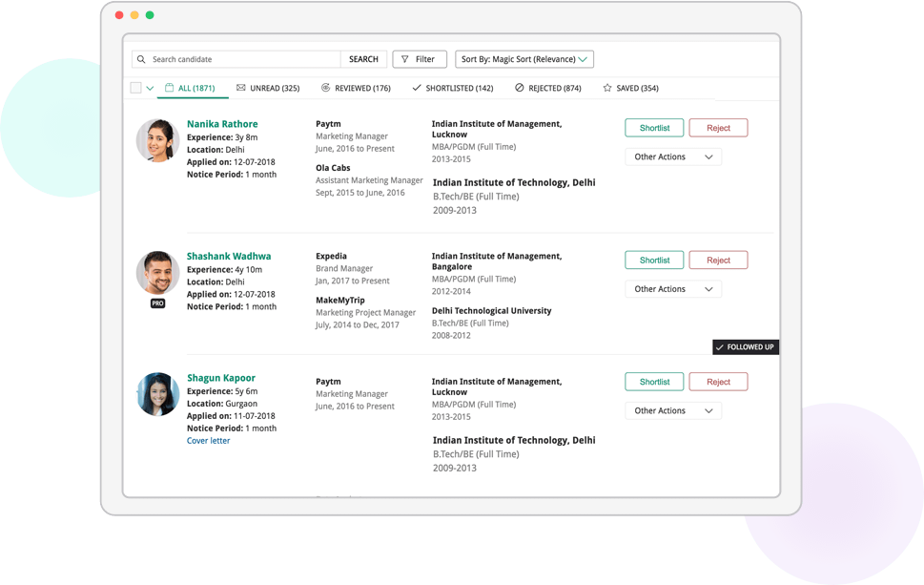Tick the select-all candidates checkbox
The height and width of the screenshot is (585, 924).
click(135, 88)
